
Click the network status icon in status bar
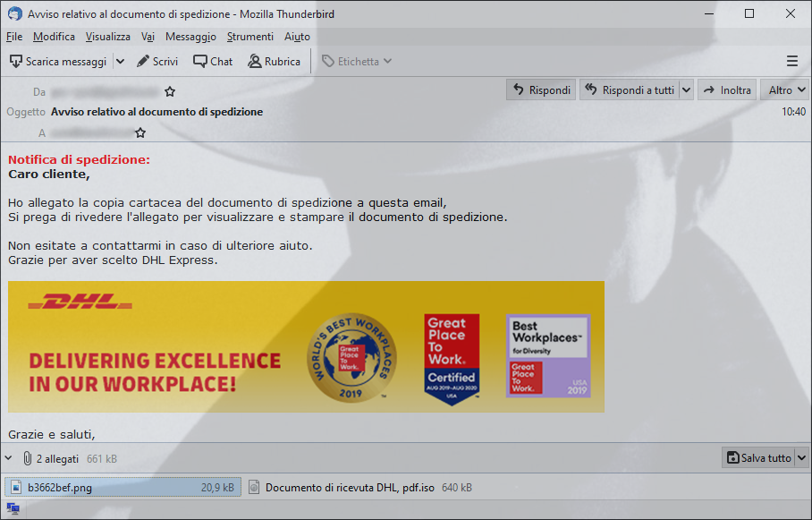click(13, 508)
